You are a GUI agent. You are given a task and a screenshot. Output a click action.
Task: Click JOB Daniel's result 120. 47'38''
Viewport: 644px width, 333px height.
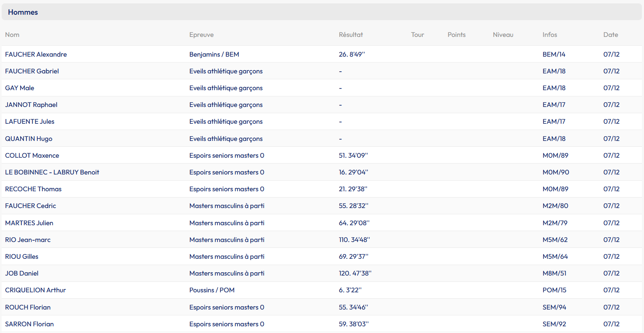(x=355, y=273)
